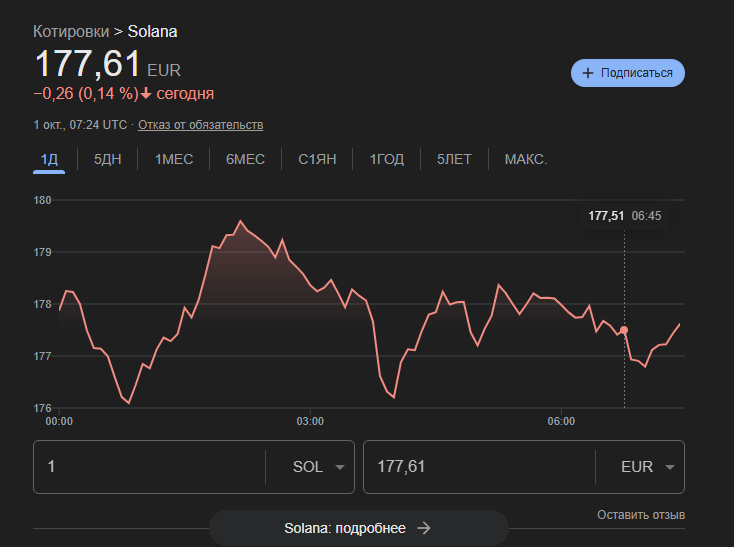Click the chart data point at 06:45

[624, 330]
